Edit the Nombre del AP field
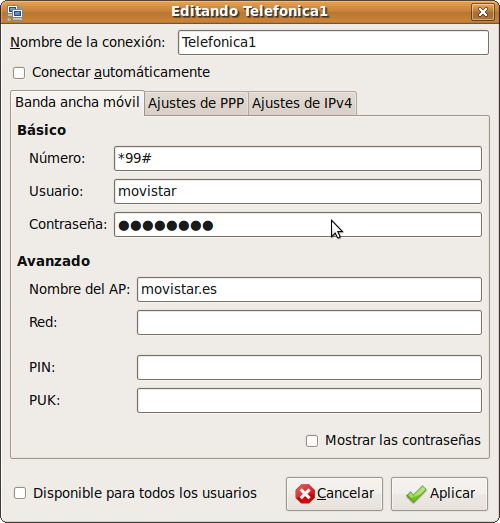Image resolution: width=500 pixels, height=523 pixels. [x=309, y=289]
